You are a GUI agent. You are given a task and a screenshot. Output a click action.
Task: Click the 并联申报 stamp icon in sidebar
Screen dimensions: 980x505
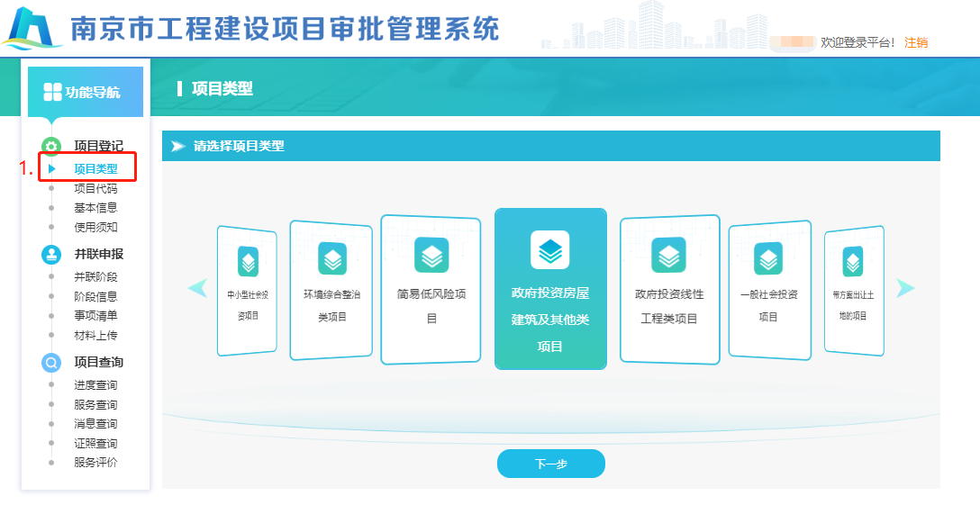tap(51, 254)
